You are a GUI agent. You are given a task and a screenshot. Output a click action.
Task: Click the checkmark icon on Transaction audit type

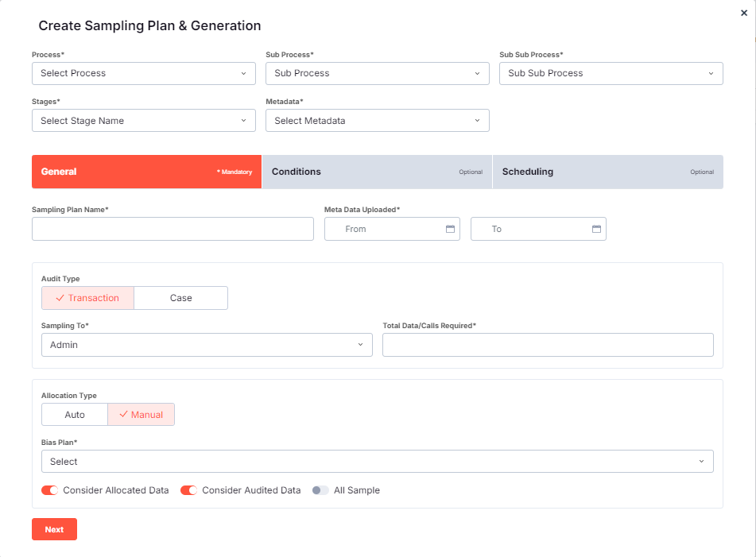[60, 298]
